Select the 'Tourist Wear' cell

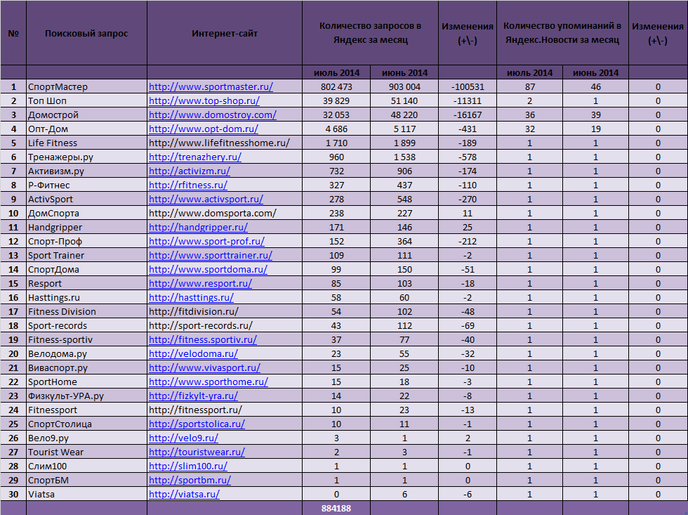[x=86, y=452]
